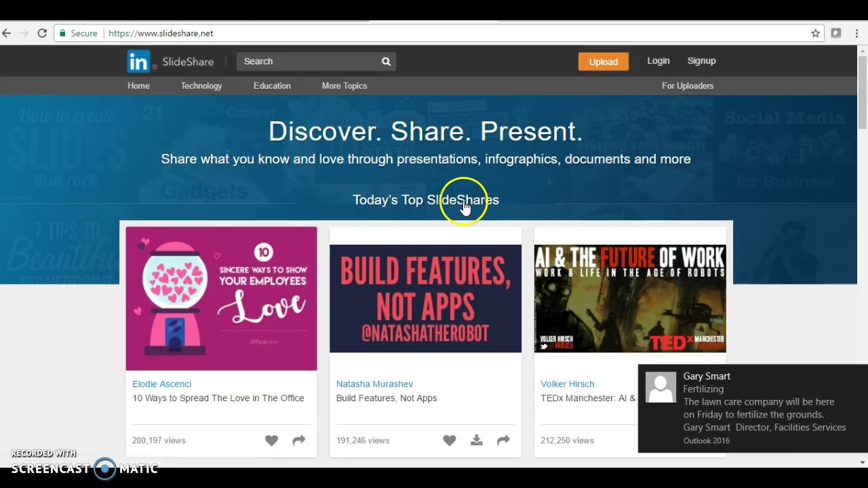Click the Today's Top SlideShares heading
Screen dimensions: 868x488
point(426,200)
